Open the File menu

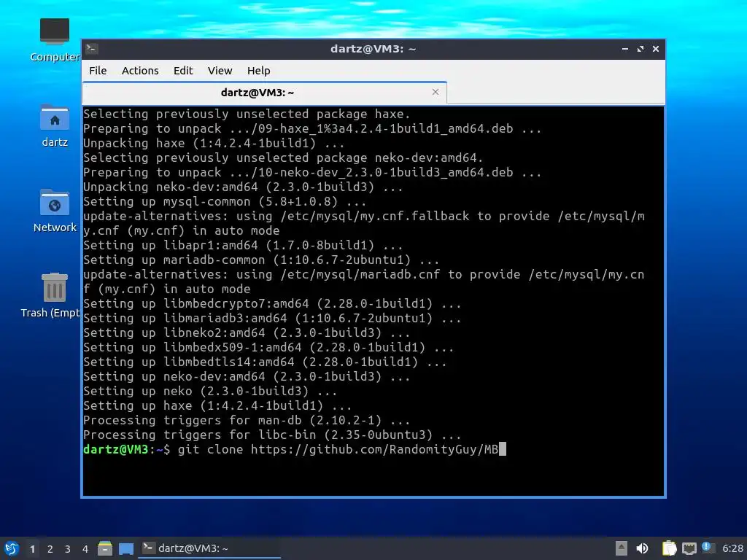[x=98, y=71]
